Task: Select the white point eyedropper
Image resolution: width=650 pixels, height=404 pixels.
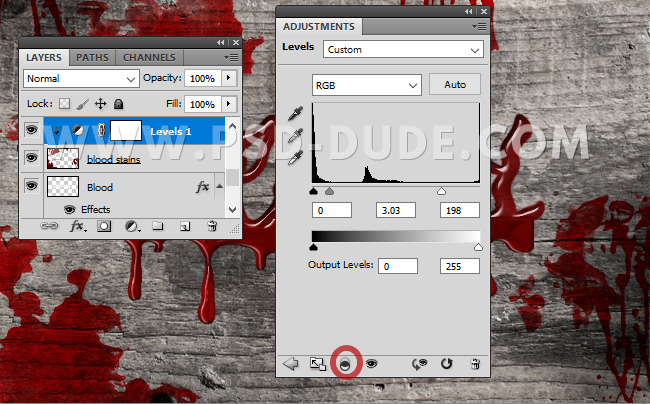Action: (x=295, y=157)
